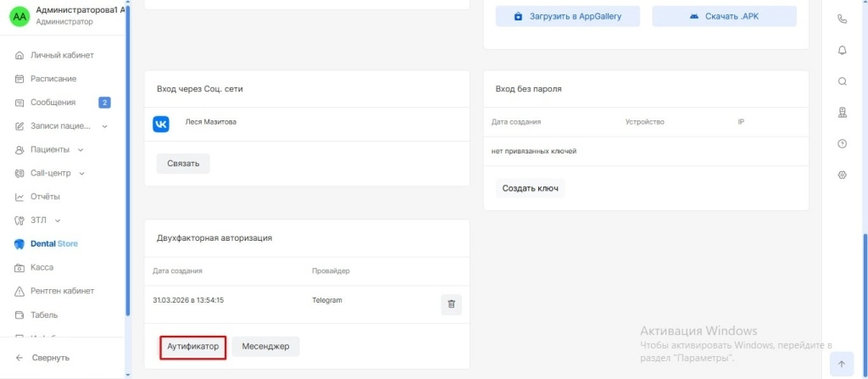
Task: Click the search magnifier icon
Action: coord(842,81)
